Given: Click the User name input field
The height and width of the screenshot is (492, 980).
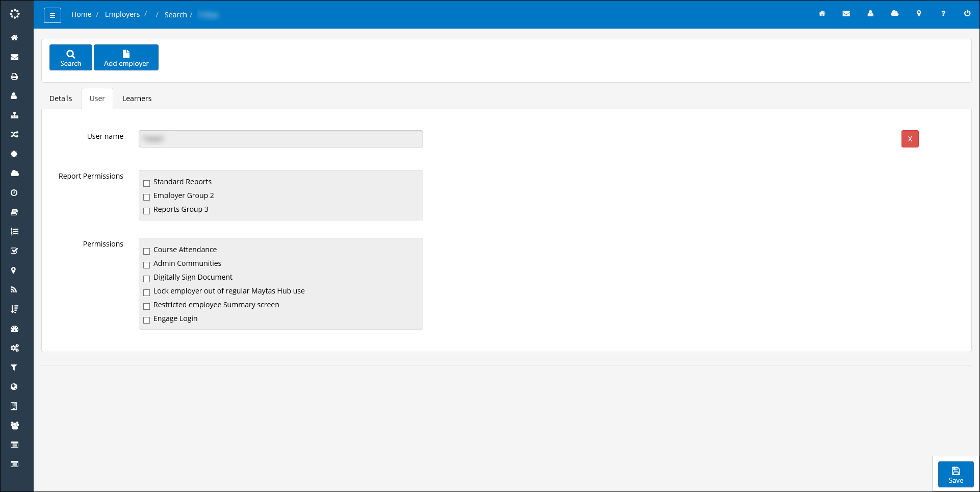Looking at the screenshot, I should [x=280, y=138].
